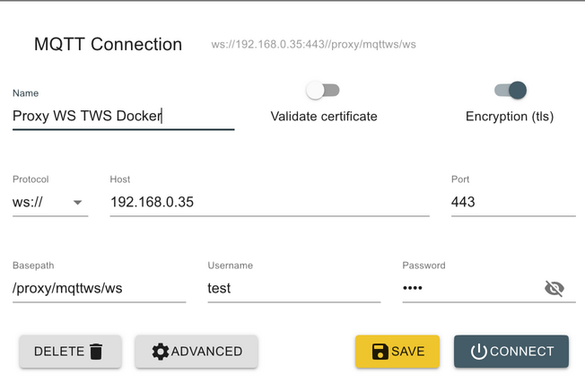Image resolution: width=585 pixels, height=392 pixels.
Task: Click the power icon on Connect
Action: coord(478,352)
